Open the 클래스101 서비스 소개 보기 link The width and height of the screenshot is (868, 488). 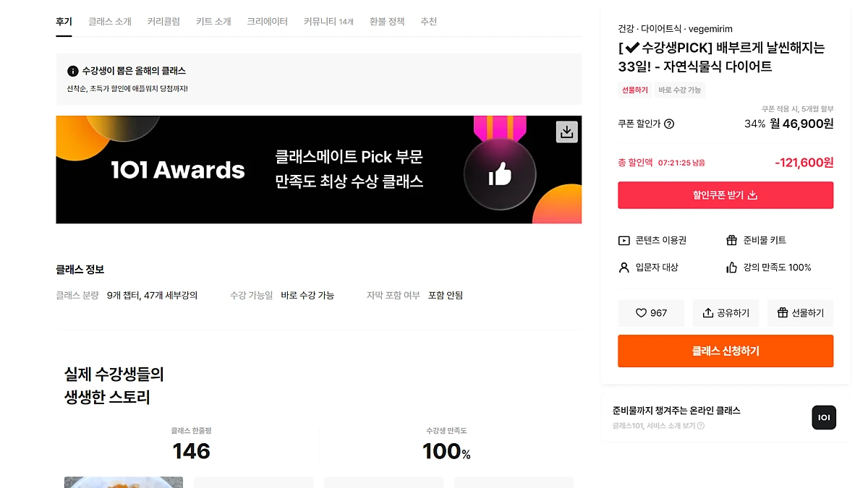coord(658,426)
